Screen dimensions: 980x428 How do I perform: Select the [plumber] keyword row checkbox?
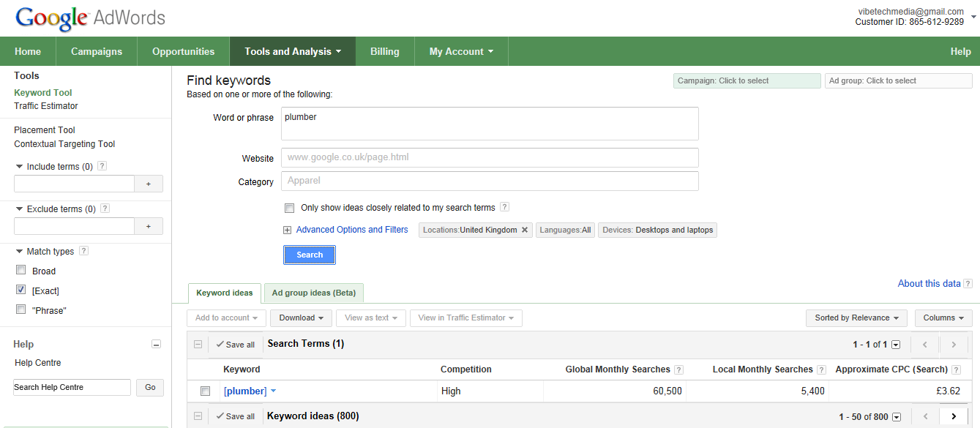pos(206,391)
